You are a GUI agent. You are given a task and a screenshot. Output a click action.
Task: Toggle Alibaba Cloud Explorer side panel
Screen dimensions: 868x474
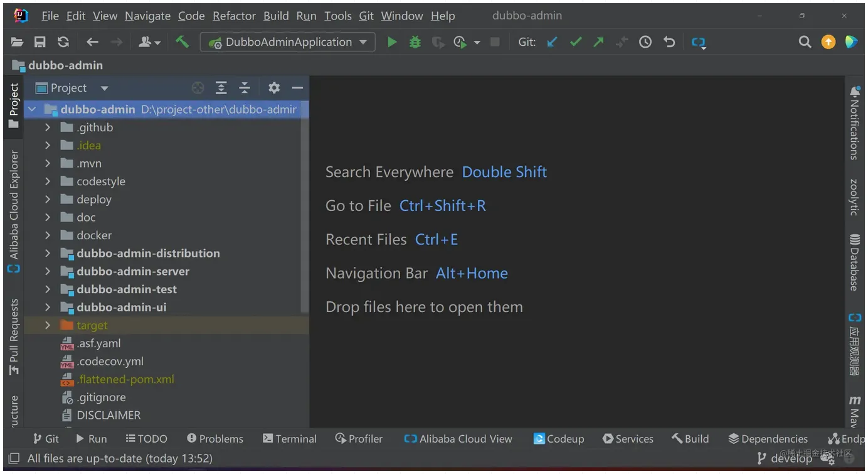click(14, 211)
